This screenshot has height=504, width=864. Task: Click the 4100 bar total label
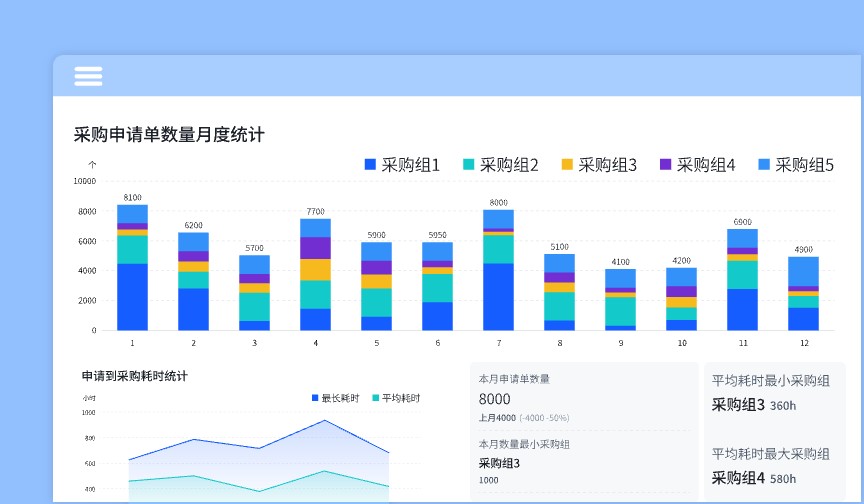pos(620,262)
